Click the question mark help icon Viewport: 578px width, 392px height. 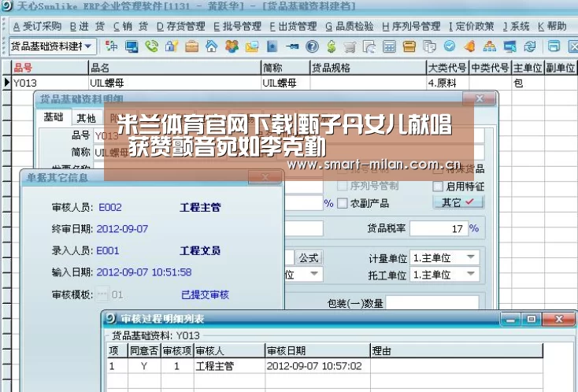[x=312, y=46]
